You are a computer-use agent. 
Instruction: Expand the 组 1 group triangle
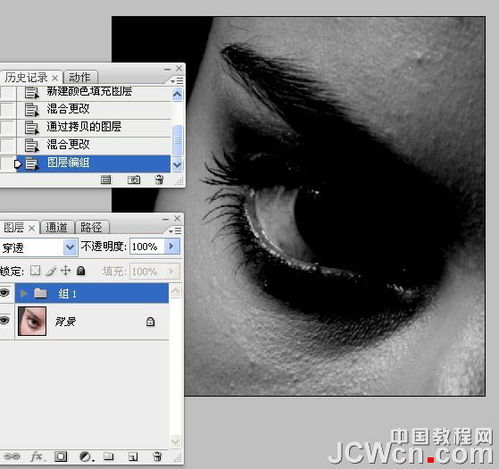pyautogui.click(x=24, y=293)
